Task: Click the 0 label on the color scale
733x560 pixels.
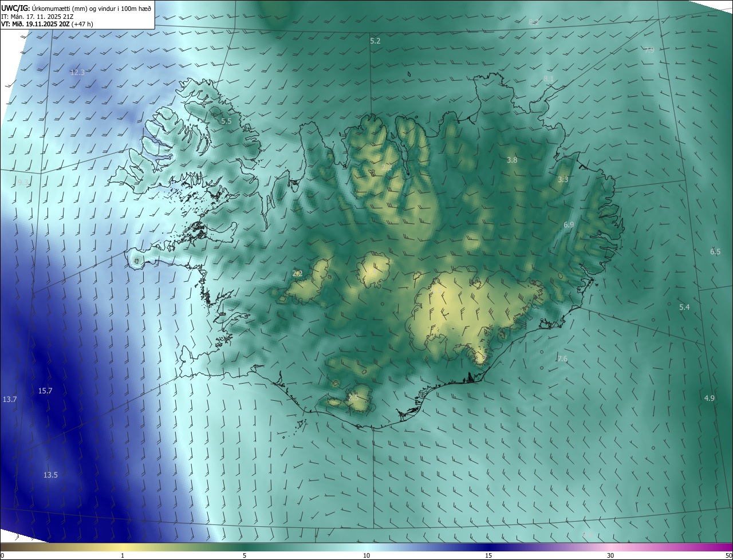Action: [x=2, y=555]
